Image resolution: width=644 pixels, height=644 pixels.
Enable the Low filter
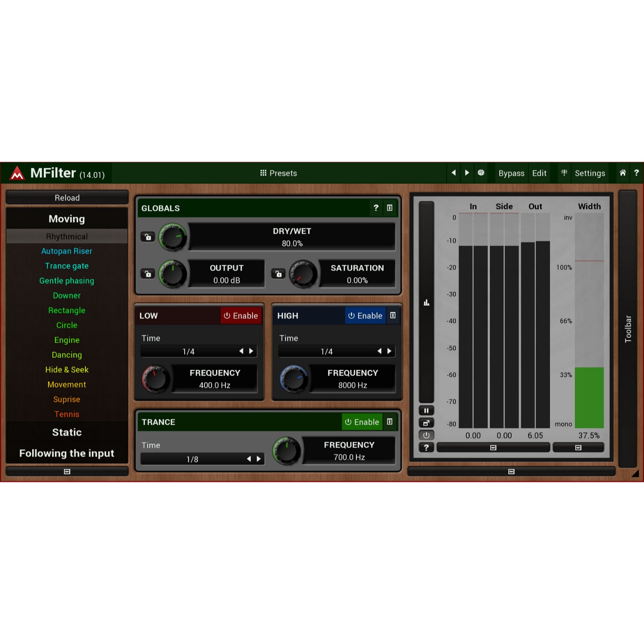click(x=241, y=316)
